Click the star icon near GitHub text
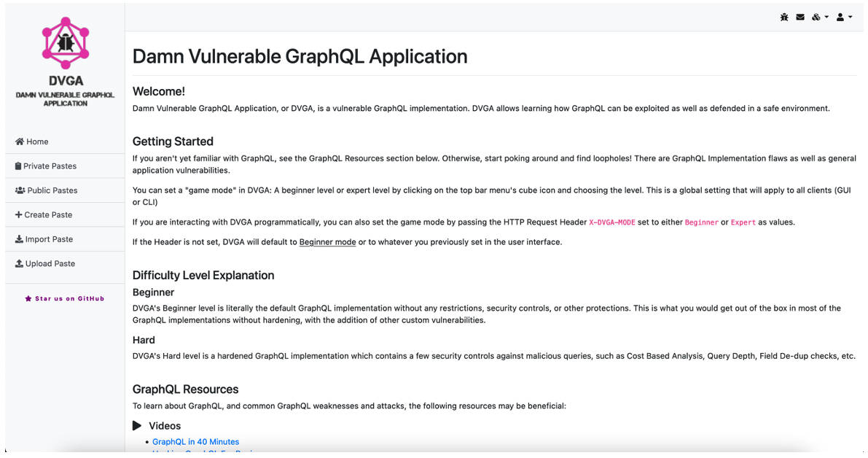This screenshot has width=868, height=458. tap(28, 299)
